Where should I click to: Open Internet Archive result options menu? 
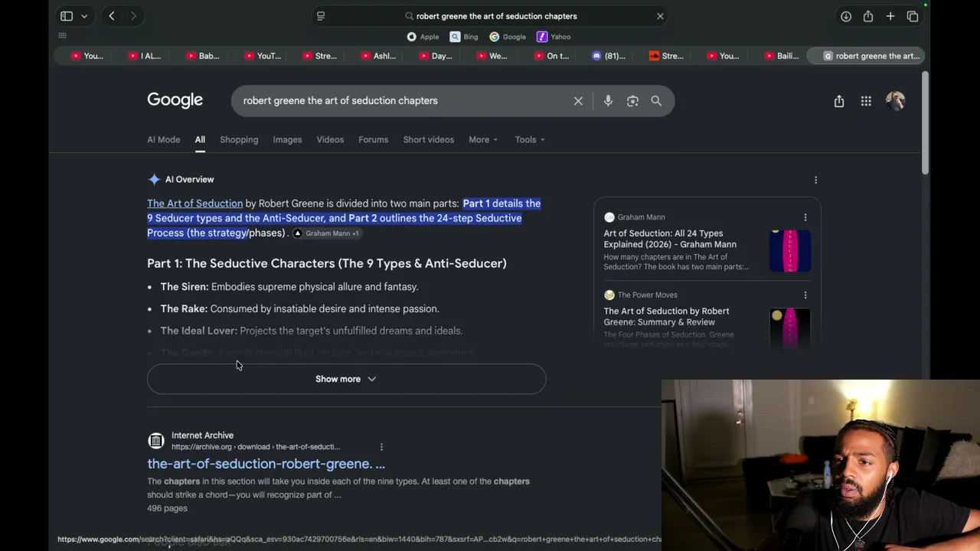[381, 447]
